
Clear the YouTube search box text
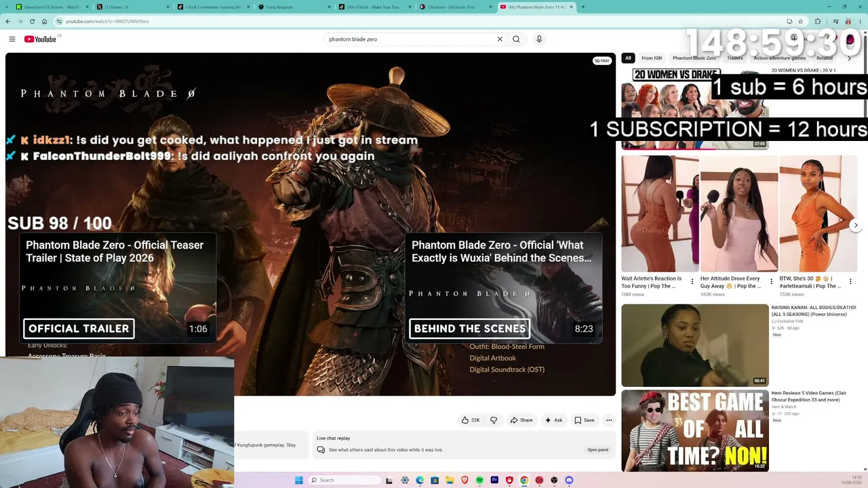point(500,39)
